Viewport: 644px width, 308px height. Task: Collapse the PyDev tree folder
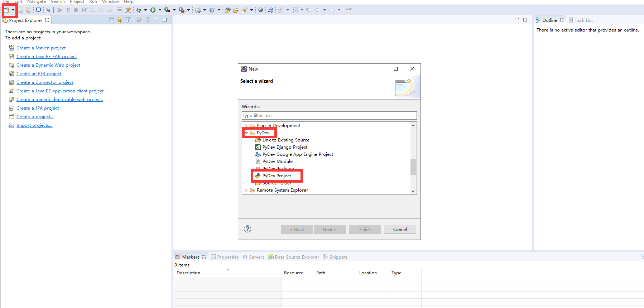(x=246, y=133)
